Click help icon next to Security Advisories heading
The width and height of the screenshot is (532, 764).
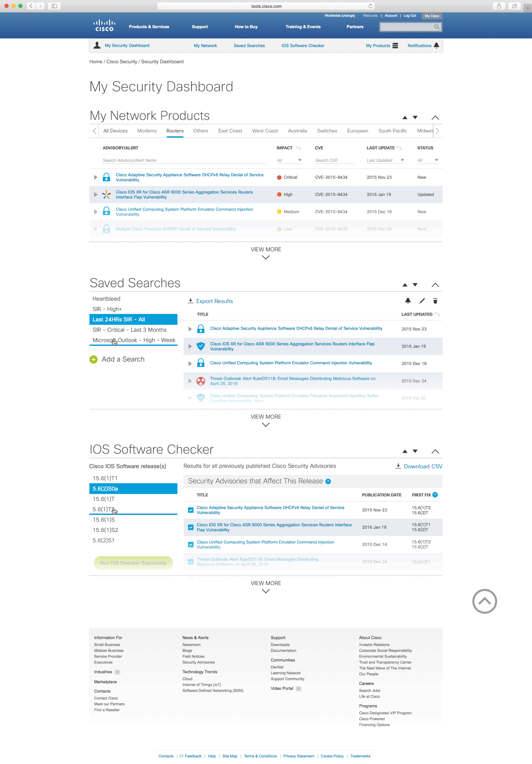pyautogui.click(x=328, y=482)
